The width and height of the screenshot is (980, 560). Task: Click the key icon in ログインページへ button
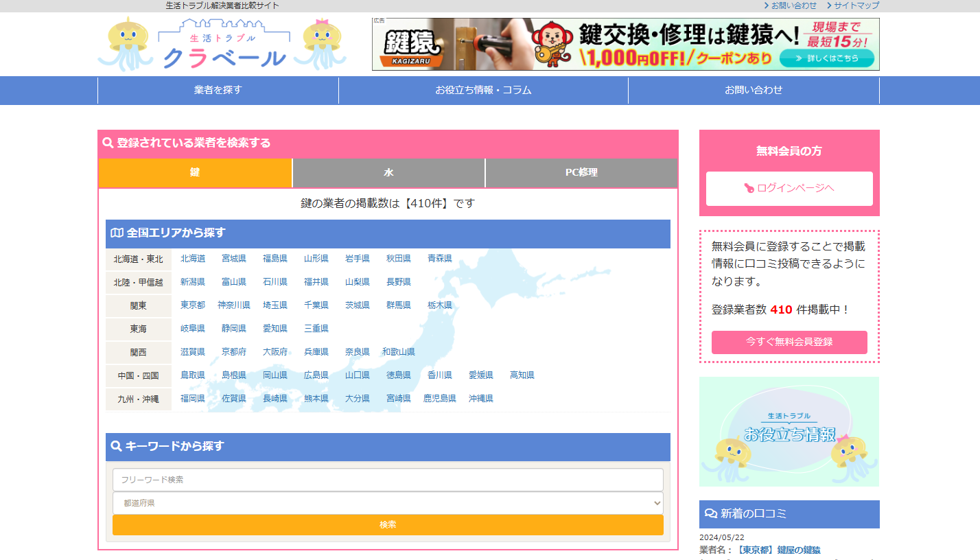click(749, 189)
